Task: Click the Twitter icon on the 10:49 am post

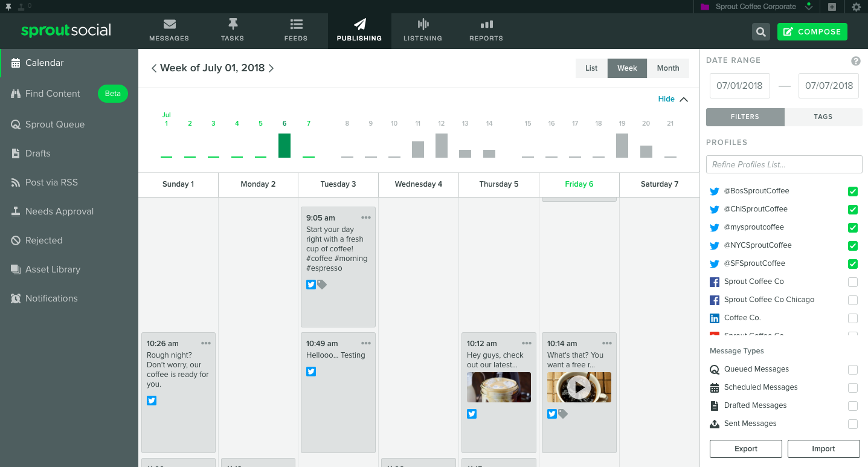Action: [311, 372]
